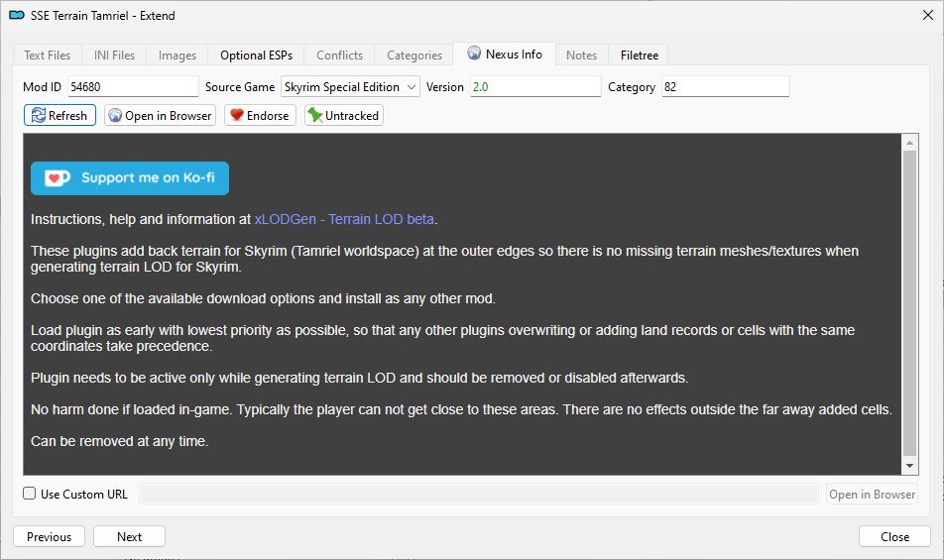Go to the Previous mod
Screen dimensions: 944x560
pos(49,536)
